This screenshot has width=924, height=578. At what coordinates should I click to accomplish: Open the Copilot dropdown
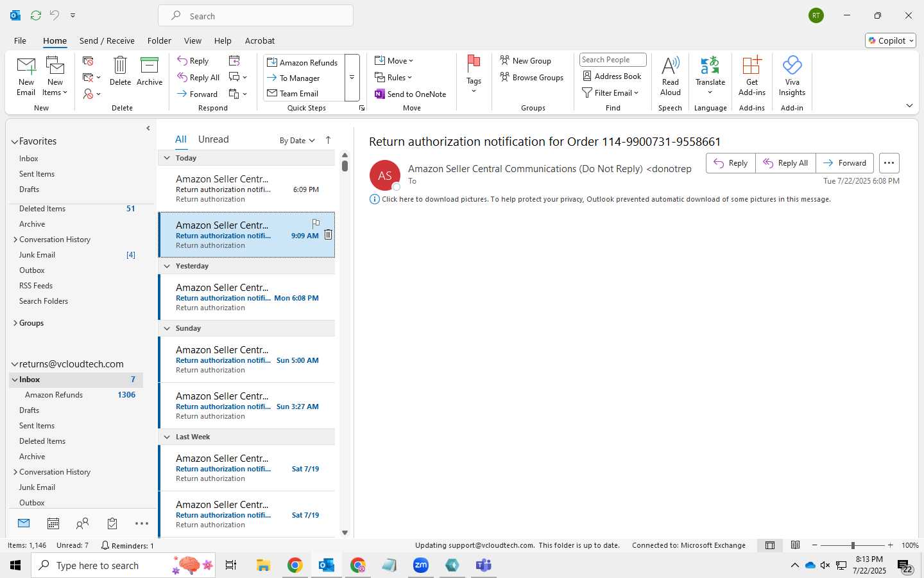coord(891,40)
